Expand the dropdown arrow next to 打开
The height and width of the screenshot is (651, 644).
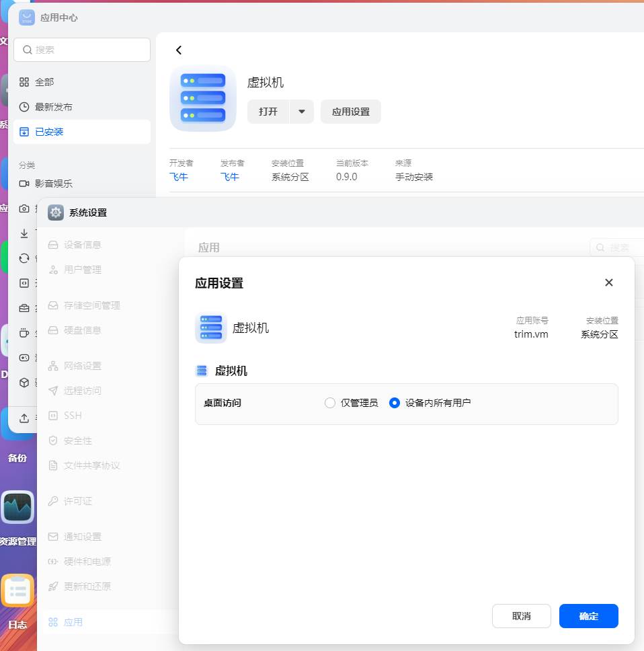pos(302,112)
